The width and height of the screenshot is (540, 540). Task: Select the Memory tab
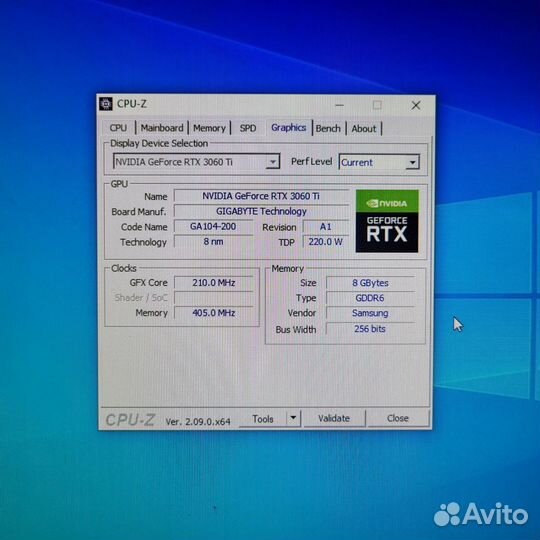(209, 128)
